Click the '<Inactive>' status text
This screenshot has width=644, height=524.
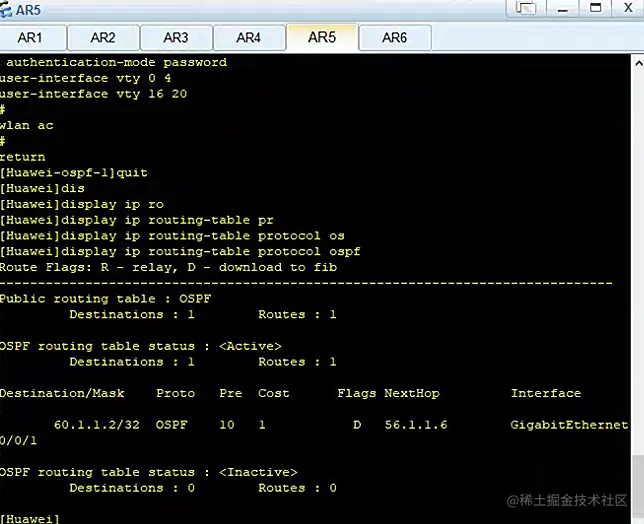[x=258, y=472]
